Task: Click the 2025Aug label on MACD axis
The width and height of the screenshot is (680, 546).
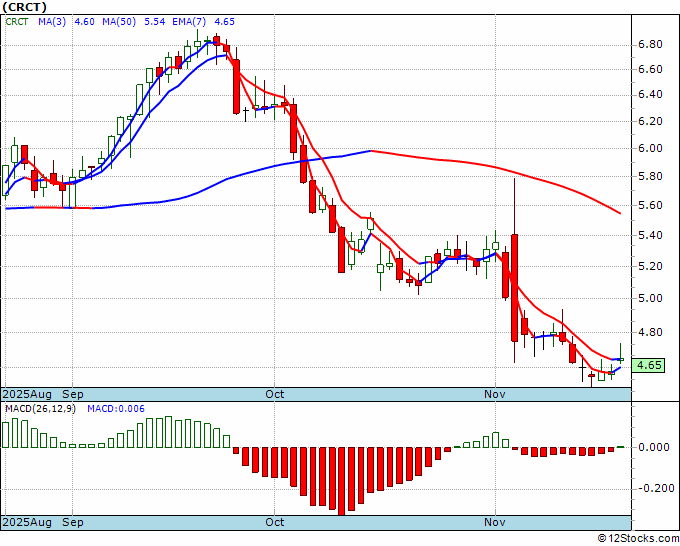Action: [x=27, y=522]
